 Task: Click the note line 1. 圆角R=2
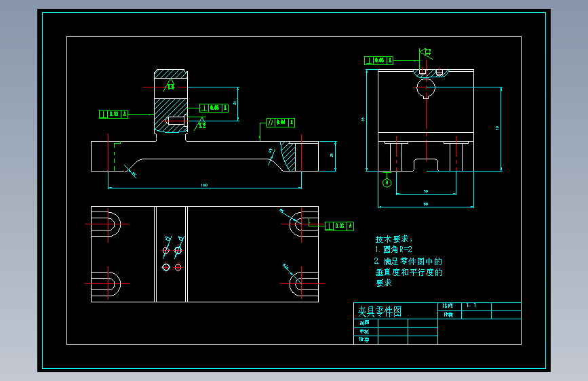click(393, 249)
